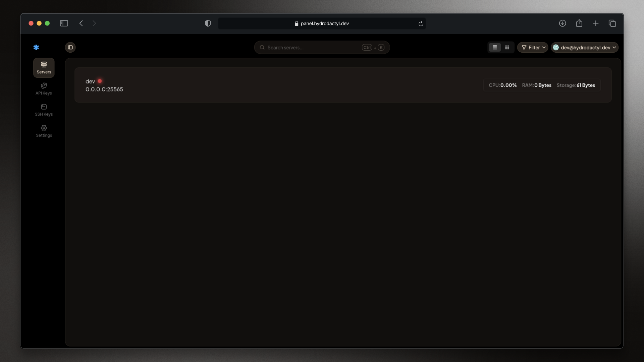644x362 pixels.
Task: Click the CPU 0.00% usage stat
Action: [502, 85]
